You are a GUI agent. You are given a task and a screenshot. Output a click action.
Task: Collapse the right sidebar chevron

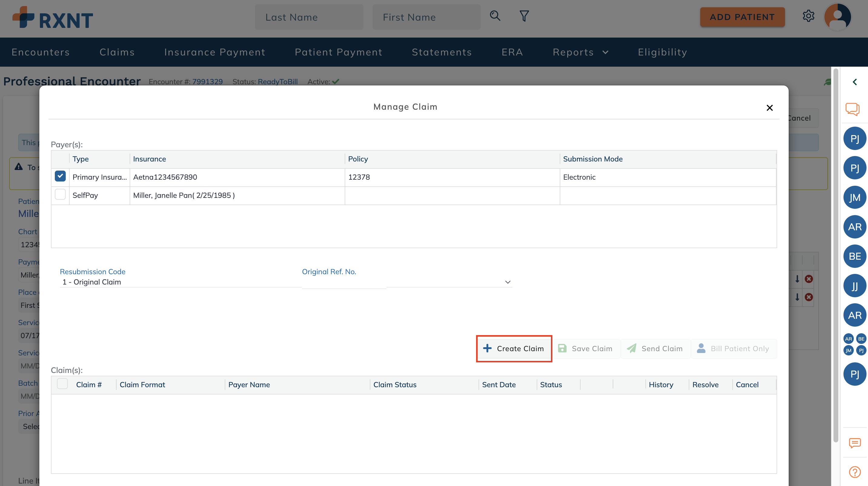coord(854,82)
